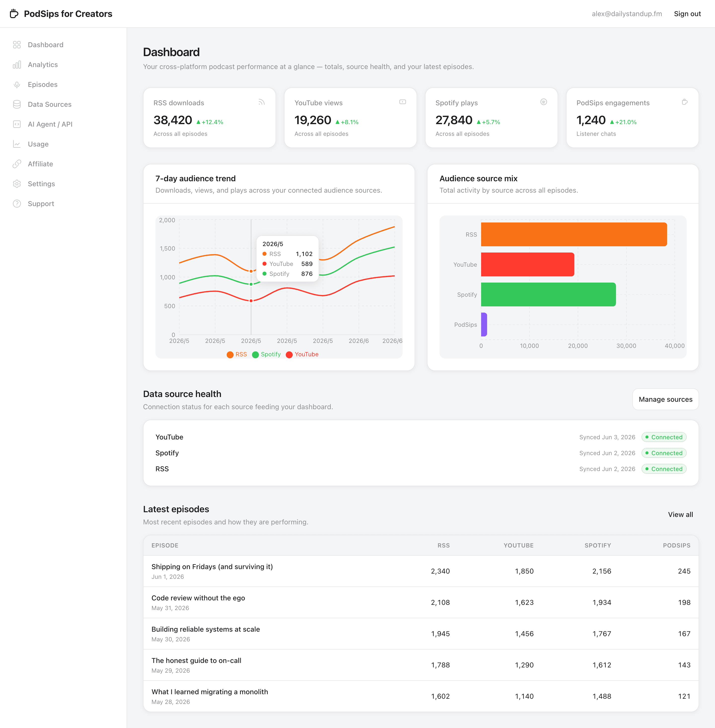Click the YouTube play icon on views card
Image resolution: width=715 pixels, height=728 pixels.
(403, 102)
